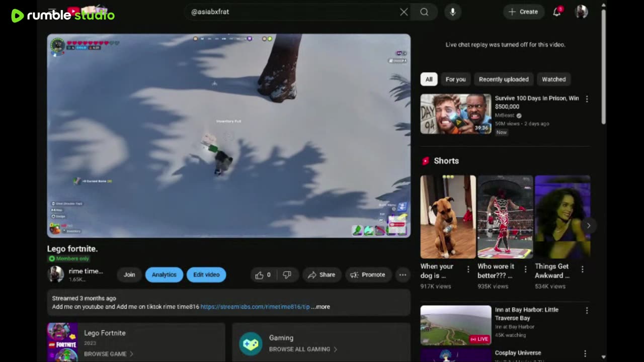
Task: Click the 'Inn at Bay Harbor: Little Traverse Bay' title
Action: pyautogui.click(x=526, y=314)
